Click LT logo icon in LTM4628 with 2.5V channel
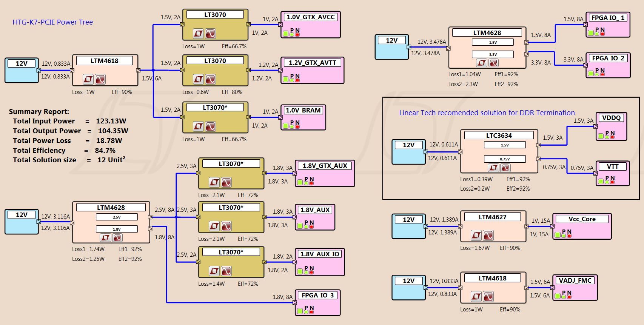Viewport: 644px width, 325px height. (x=105, y=237)
